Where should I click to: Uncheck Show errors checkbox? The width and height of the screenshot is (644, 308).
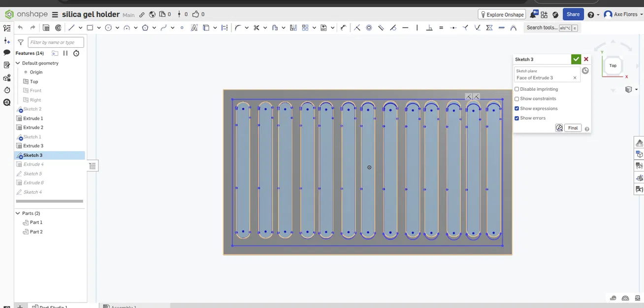point(517,118)
